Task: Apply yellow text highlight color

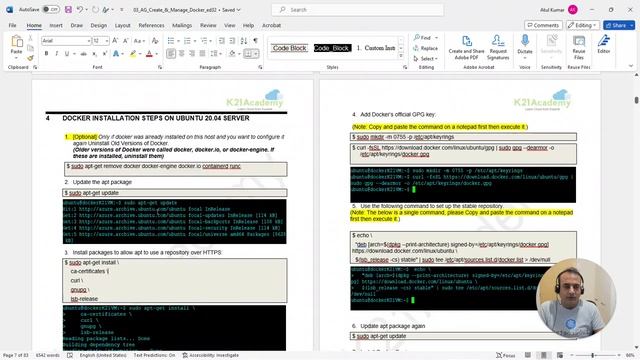Action: point(133,53)
